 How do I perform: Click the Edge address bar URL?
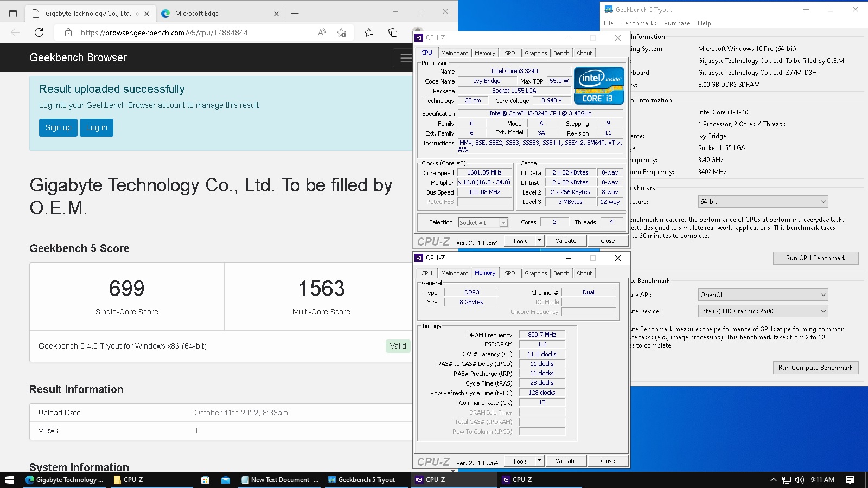(x=164, y=33)
